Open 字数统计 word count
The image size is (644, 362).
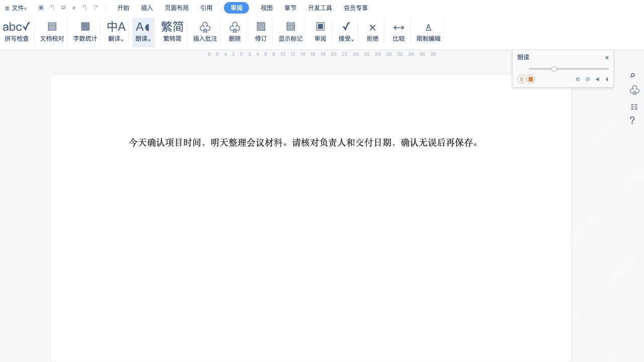[x=85, y=32]
